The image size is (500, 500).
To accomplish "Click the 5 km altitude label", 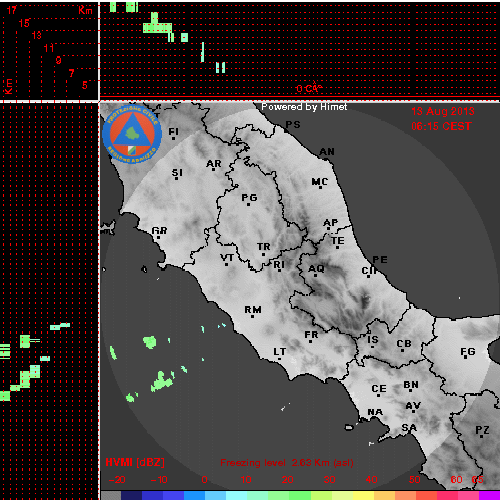I will pyautogui.click(x=85, y=85).
